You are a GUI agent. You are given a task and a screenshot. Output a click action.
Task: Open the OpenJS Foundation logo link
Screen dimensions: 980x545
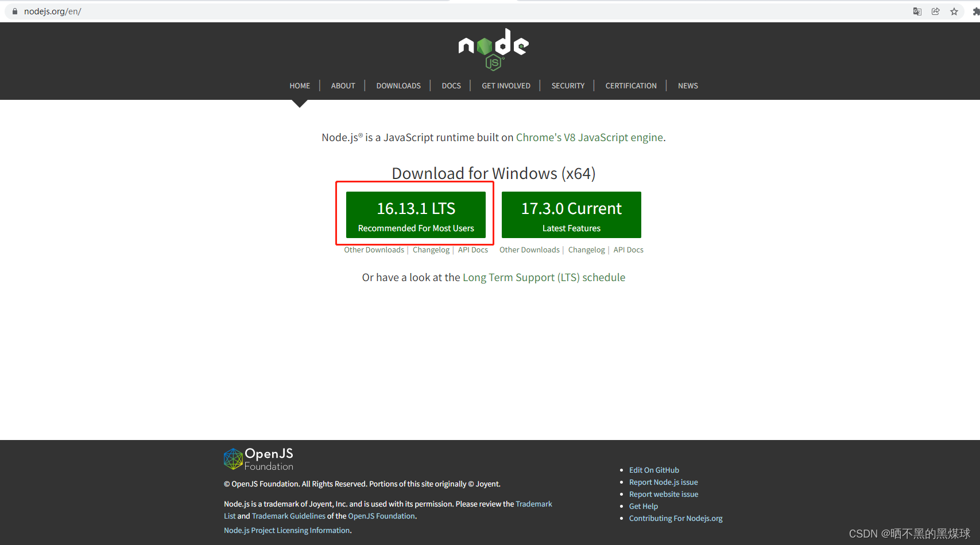tap(258, 459)
